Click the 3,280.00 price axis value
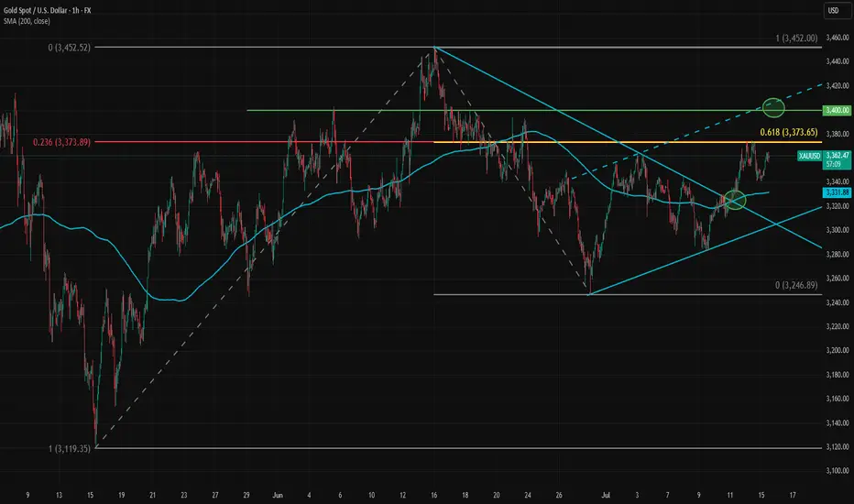This screenshot has height=504, width=854. [838, 255]
